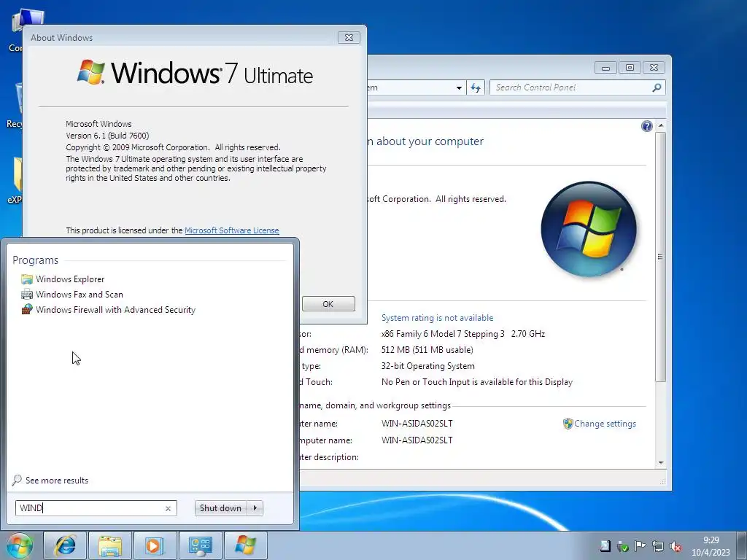The image size is (747, 560).
Task: Click the Start search input field
Action: click(96, 508)
